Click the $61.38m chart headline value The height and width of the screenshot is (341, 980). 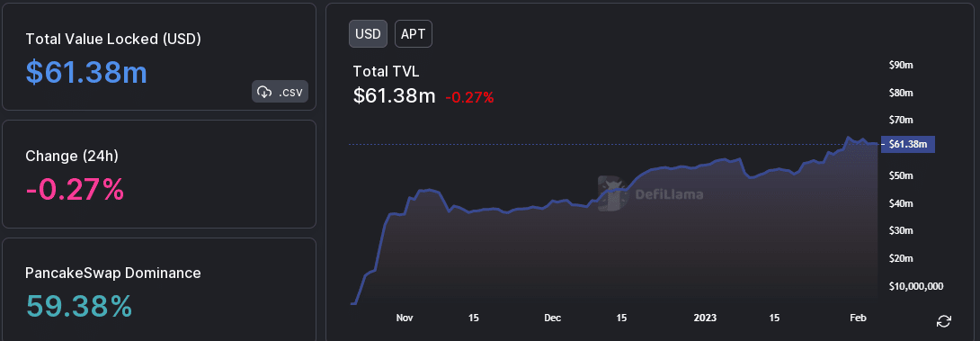[395, 95]
